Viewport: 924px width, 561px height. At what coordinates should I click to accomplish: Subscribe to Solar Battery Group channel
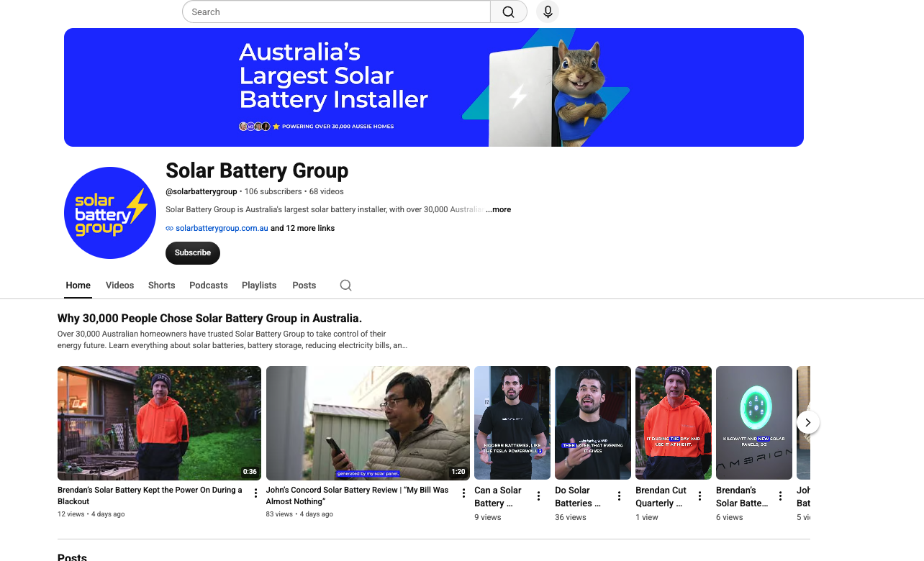[193, 253]
